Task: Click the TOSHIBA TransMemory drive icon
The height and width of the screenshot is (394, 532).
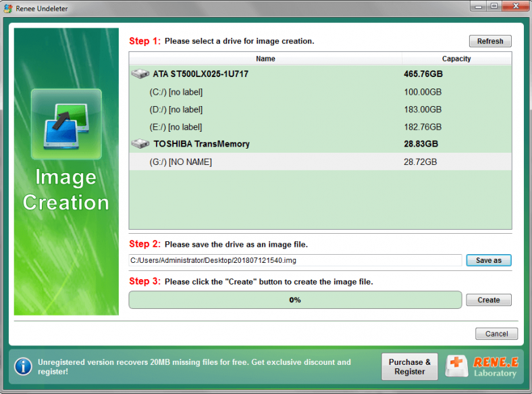Action: tap(140, 144)
